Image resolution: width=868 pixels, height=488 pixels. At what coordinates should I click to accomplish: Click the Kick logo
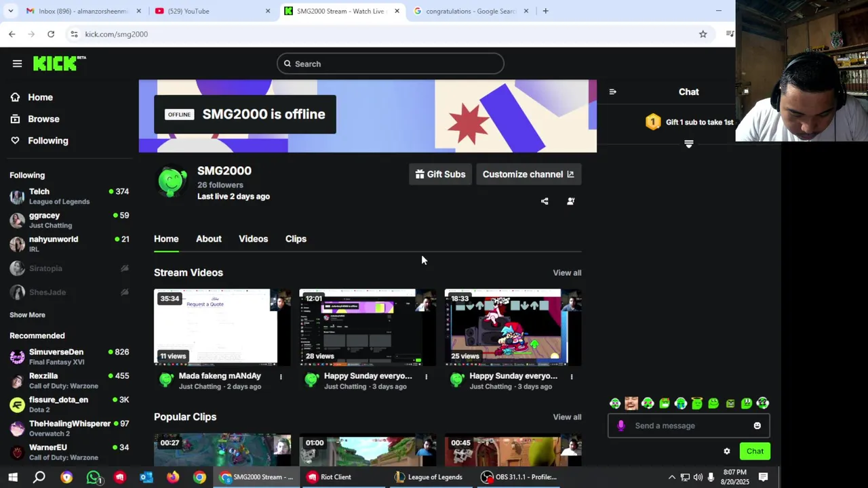click(59, 63)
